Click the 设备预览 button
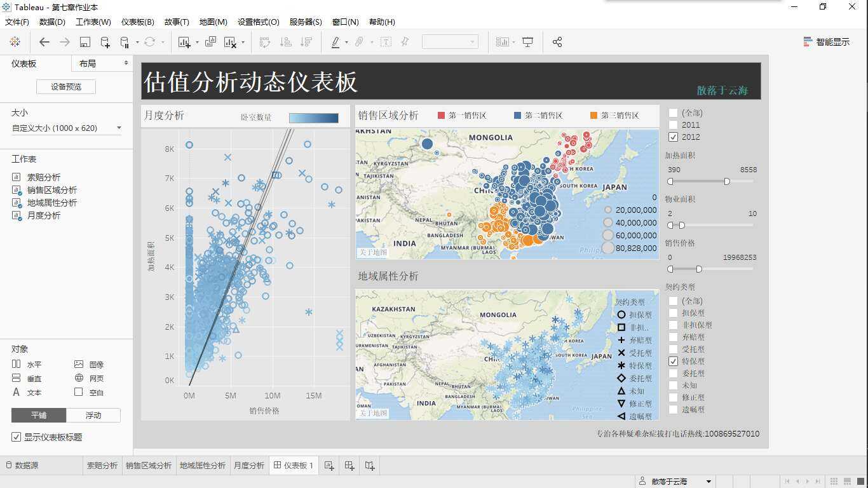The width and height of the screenshot is (868, 488). pyautogui.click(x=66, y=86)
